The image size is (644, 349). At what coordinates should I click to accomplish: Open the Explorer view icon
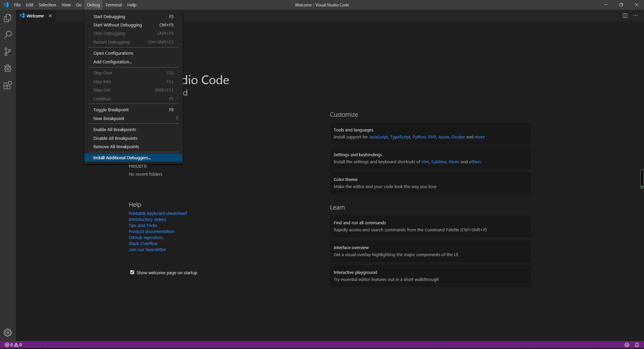pos(8,18)
